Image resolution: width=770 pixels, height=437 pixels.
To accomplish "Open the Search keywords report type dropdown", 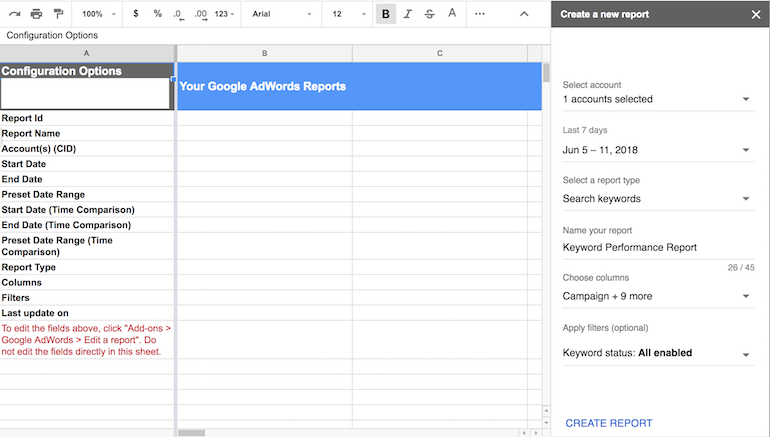I will coord(658,199).
